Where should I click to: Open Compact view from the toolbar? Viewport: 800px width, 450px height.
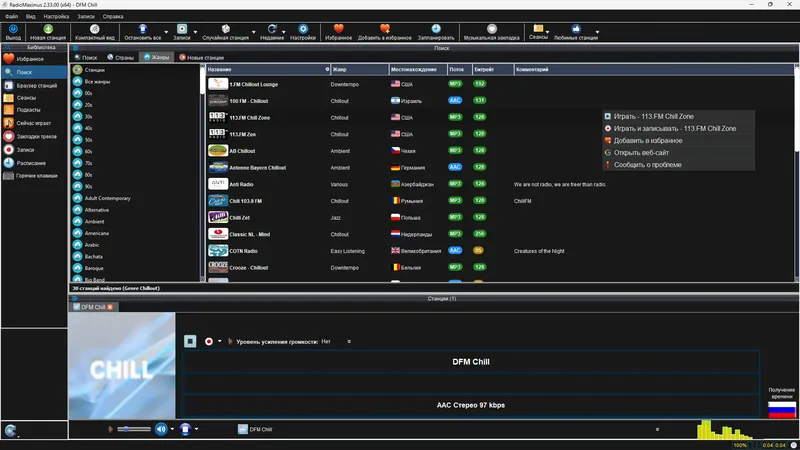[94, 29]
